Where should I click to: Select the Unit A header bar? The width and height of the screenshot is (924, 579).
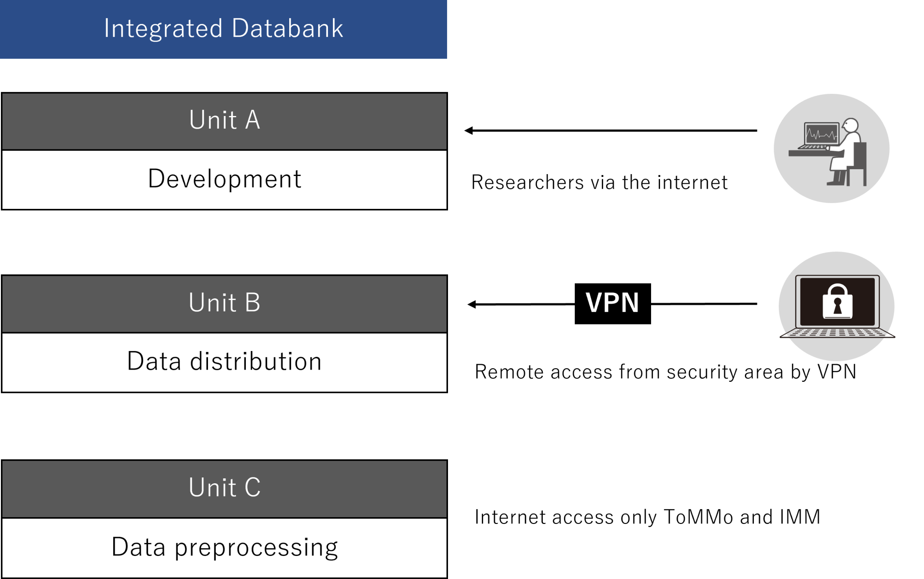pyautogui.click(x=224, y=121)
